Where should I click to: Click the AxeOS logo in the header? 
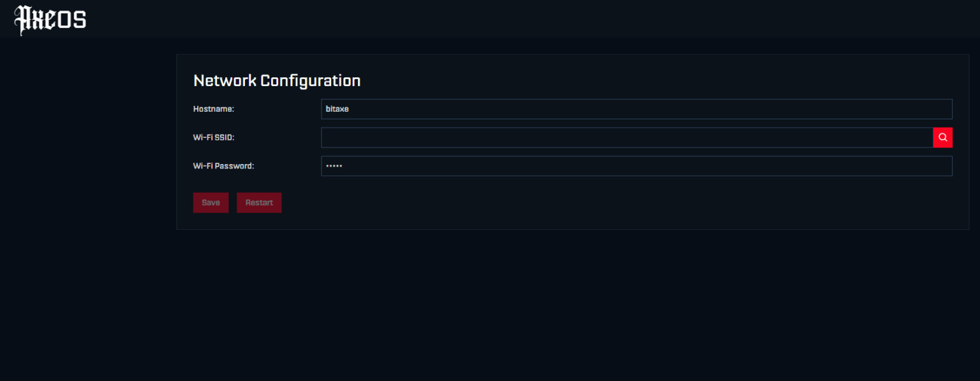click(x=50, y=19)
